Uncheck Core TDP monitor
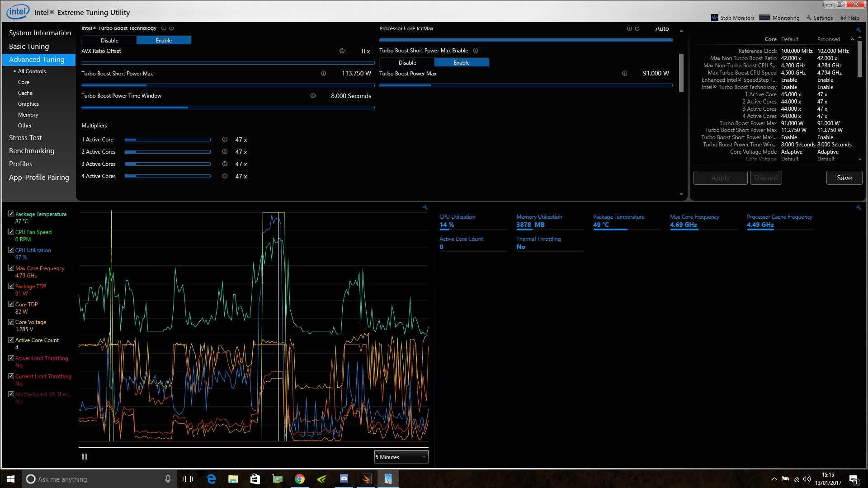868x488 pixels. click(11, 304)
